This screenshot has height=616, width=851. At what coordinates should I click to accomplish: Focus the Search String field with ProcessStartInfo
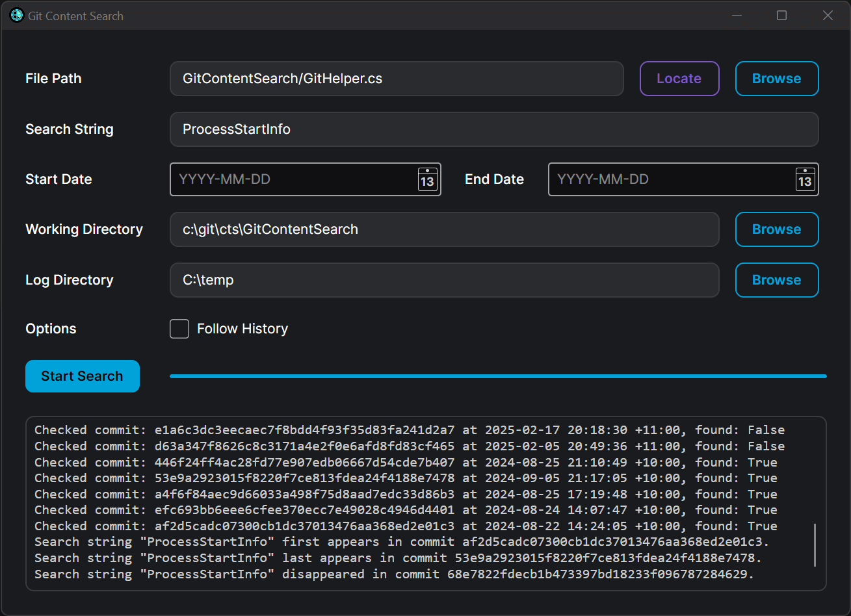494,129
